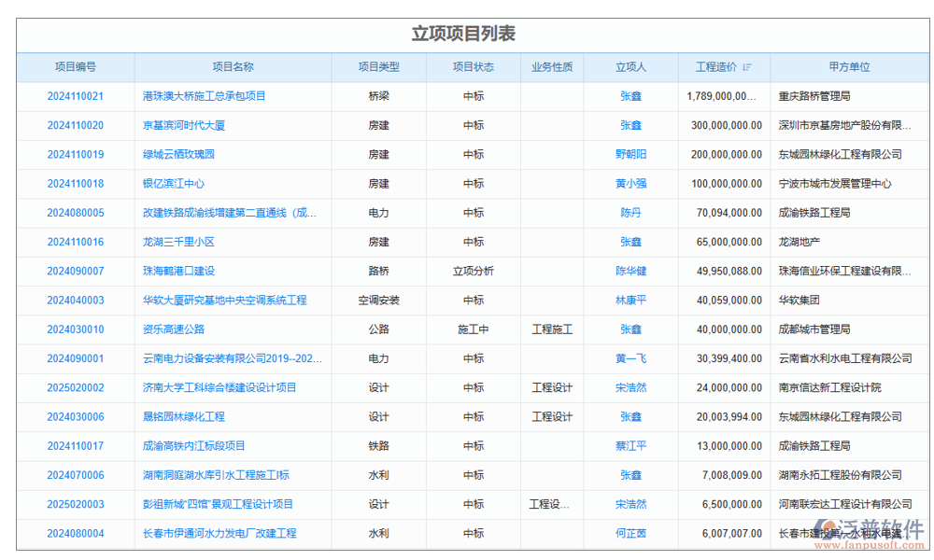The height and width of the screenshot is (560, 934).
Task: Click 立项人 何正茵 link
Action: [630, 533]
